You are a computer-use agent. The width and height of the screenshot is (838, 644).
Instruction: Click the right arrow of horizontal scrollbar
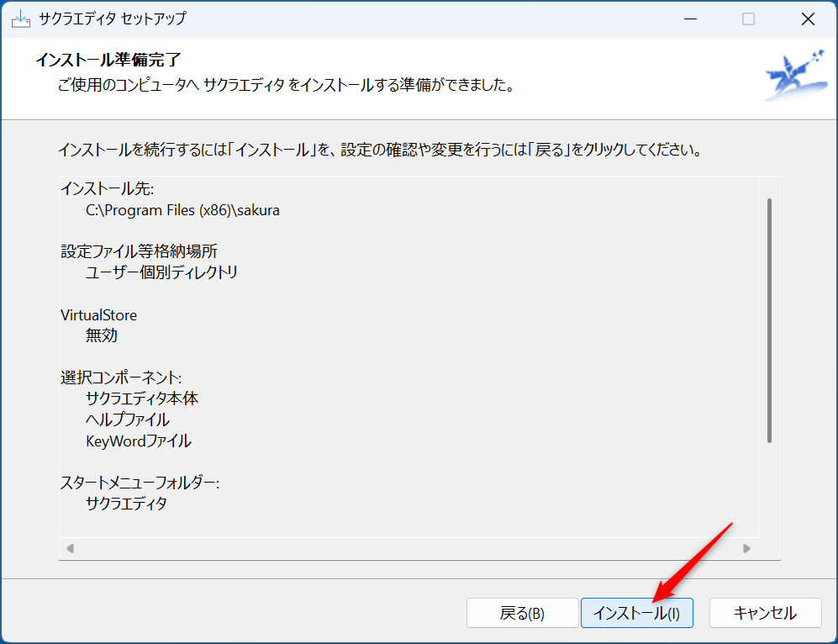tap(746, 548)
